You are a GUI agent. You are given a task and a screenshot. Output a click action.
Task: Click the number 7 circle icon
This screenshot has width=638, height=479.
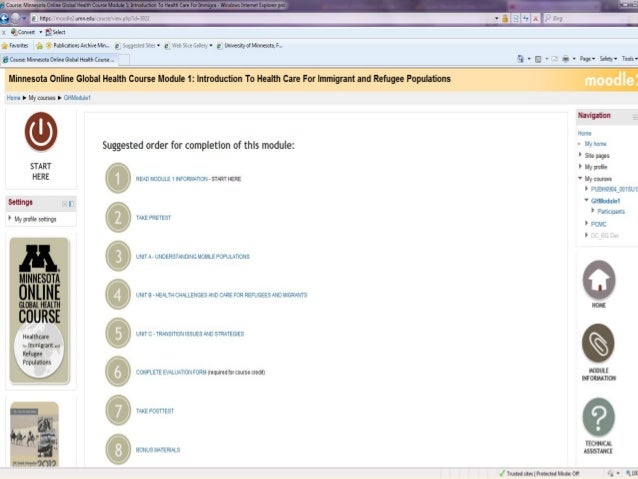118,410
